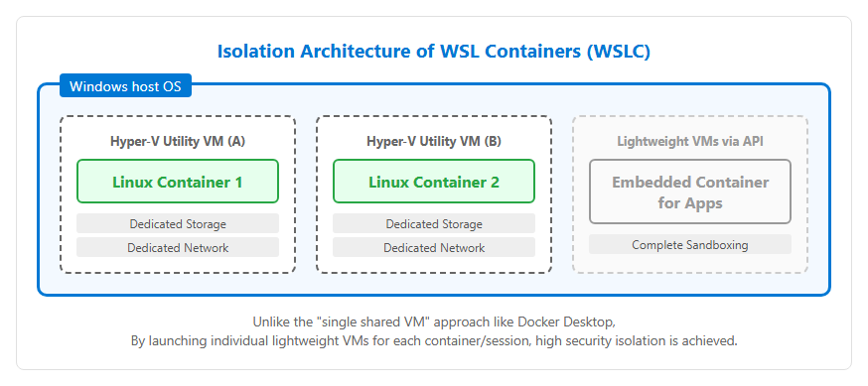Click empty space inside VM (A) dashed box
Viewport: 868px width, 386px height.
[178, 265]
